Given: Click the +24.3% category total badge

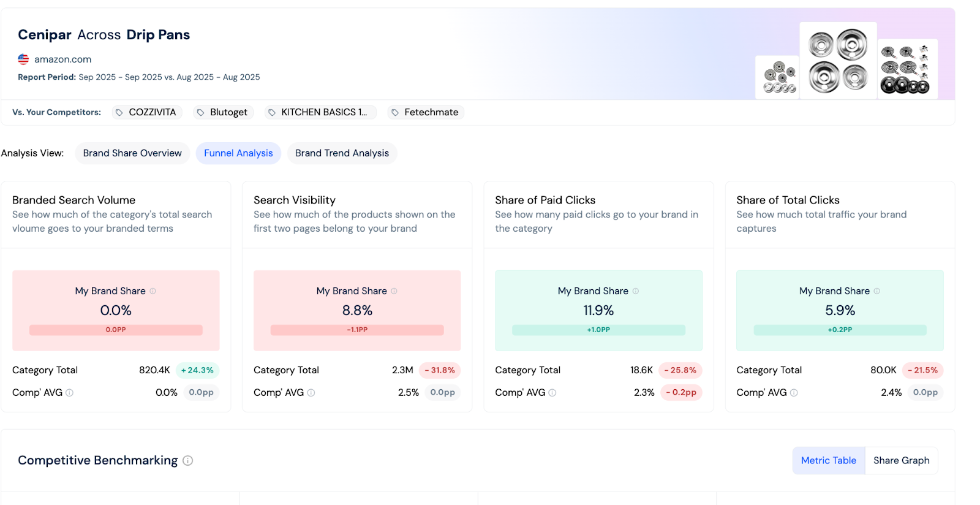Looking at the screenshot, I should (x=197, y=370).
